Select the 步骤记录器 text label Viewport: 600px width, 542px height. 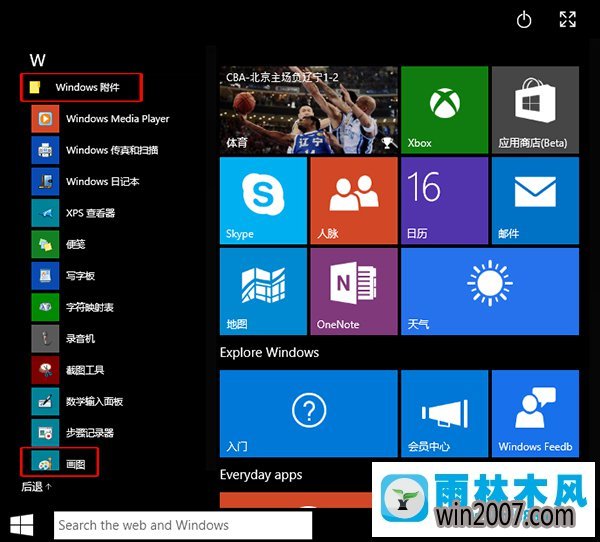pos(90,433)
